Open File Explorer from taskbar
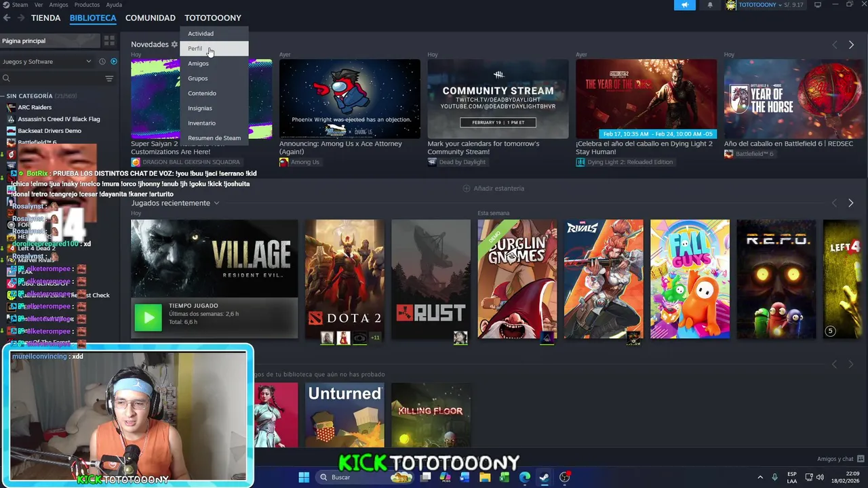The width and height of the screenshot is (868, 488). [485, 477]
